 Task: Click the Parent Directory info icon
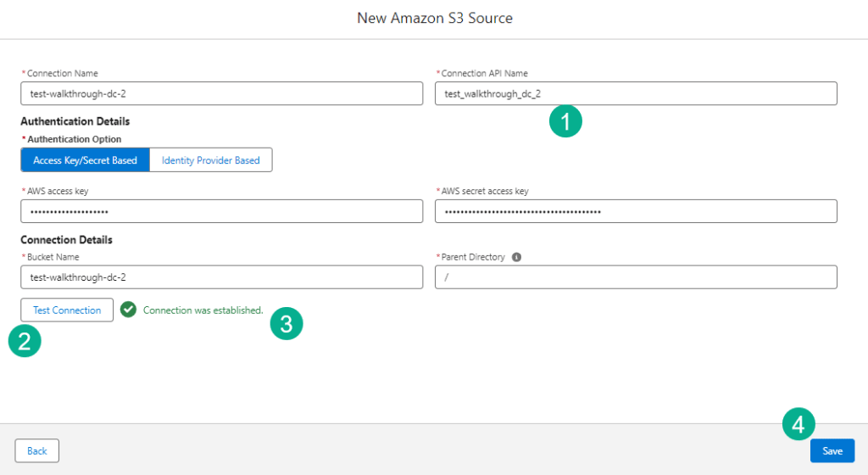(517, 257)
